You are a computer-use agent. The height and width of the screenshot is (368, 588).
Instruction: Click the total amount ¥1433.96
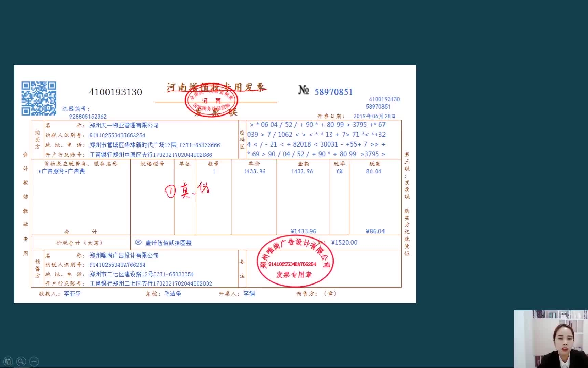point(304,231)
